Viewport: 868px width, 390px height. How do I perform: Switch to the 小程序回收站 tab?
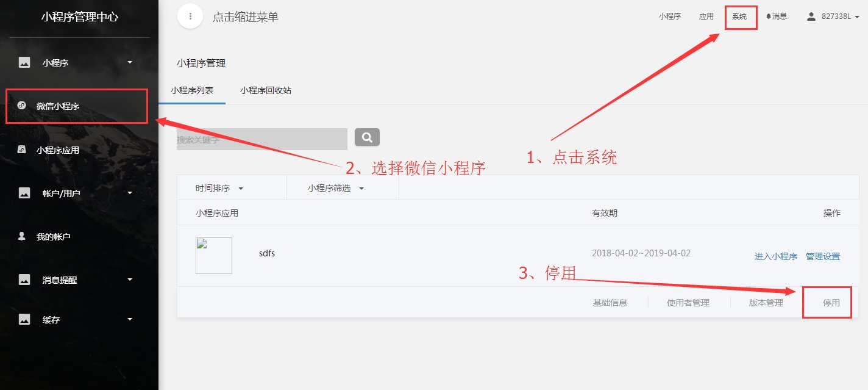[x=266, y=90]
